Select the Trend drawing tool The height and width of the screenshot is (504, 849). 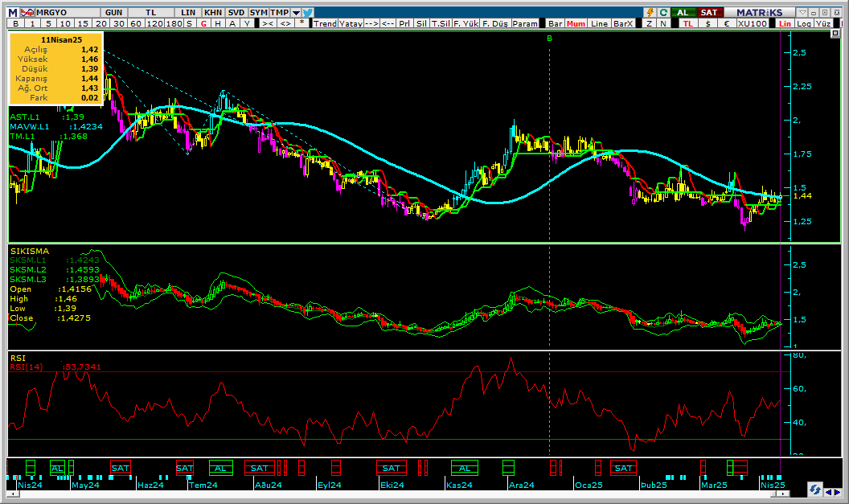(x=325, y=23)
